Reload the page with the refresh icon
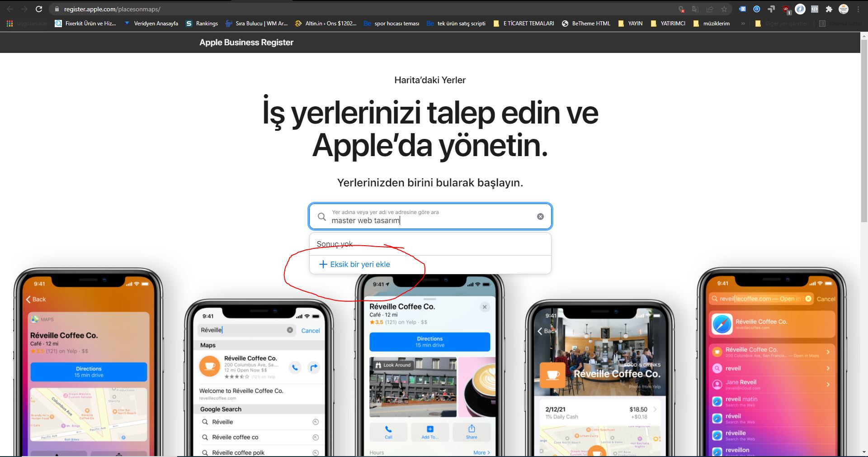 click(x=39, y=9)
